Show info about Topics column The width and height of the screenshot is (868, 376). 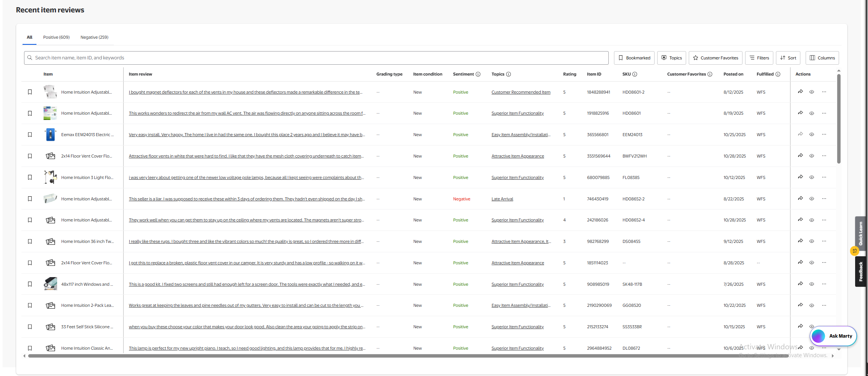(x=508, y=74)
